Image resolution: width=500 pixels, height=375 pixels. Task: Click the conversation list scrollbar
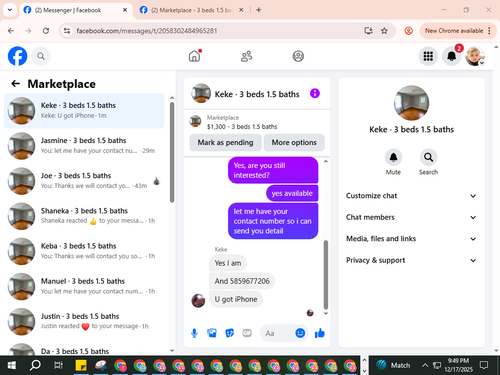172,152
